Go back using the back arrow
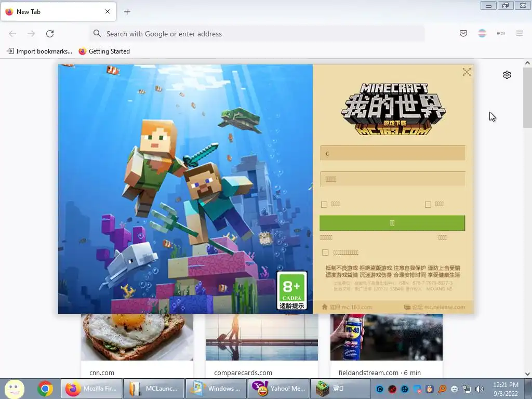 [12, 34]
